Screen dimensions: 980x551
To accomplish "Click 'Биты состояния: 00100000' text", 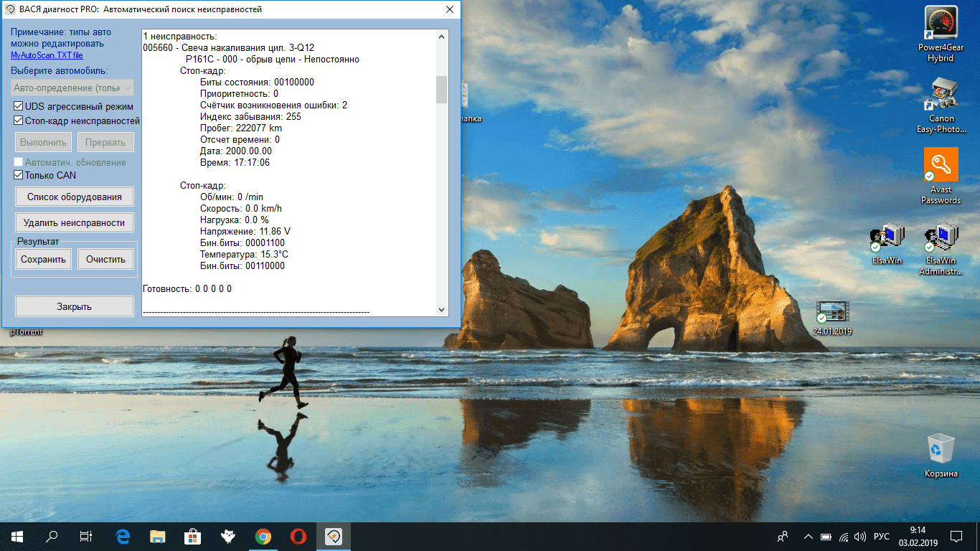I will 257,82.
